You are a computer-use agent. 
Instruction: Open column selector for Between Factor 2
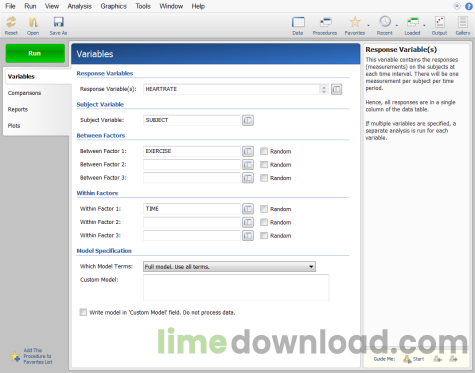click(x=248, y=165)
